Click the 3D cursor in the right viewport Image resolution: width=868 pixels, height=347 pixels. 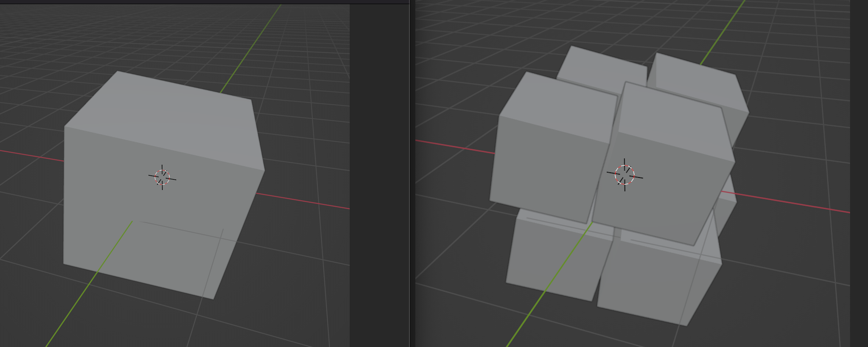click(x=625, y=175)
